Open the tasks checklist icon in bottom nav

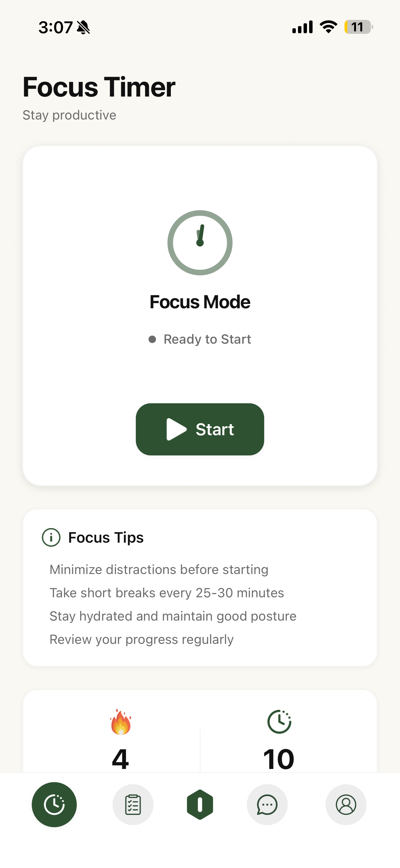[x=133, y=805]
